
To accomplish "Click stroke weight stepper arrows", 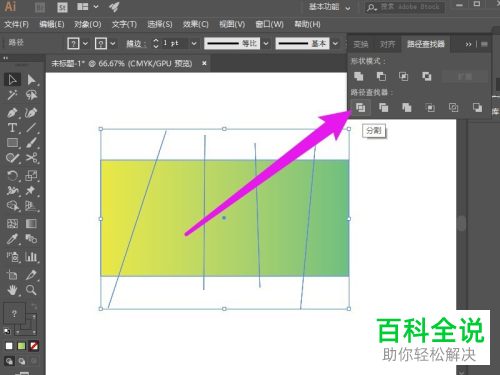I will [156, 44].
